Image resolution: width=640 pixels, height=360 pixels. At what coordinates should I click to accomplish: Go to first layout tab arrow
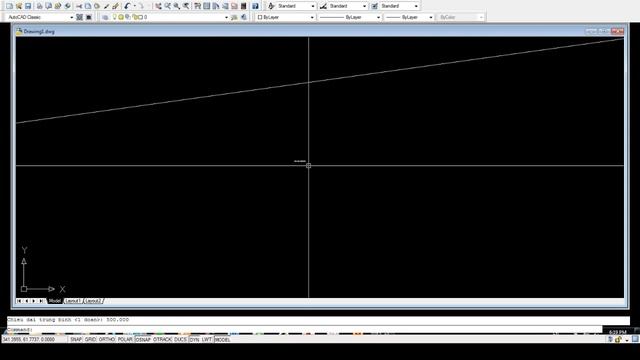[19, 301]
